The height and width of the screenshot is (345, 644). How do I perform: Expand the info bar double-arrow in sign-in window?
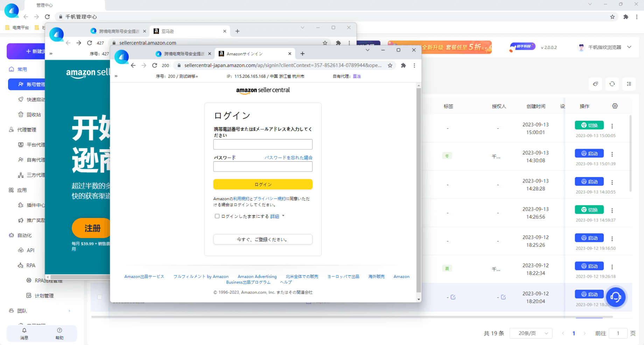(x=116, y=76)
